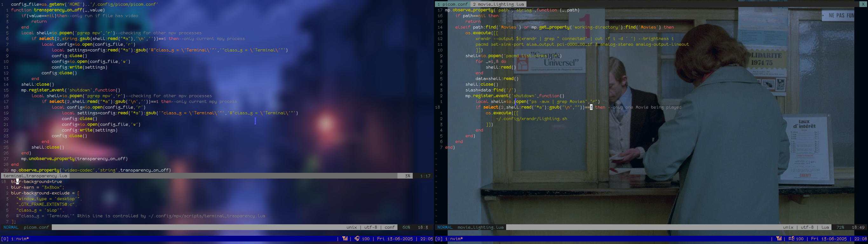Click the mp.observe_property('video-codec') line
The image size is (868, 244).
click(x=91, y=170)
